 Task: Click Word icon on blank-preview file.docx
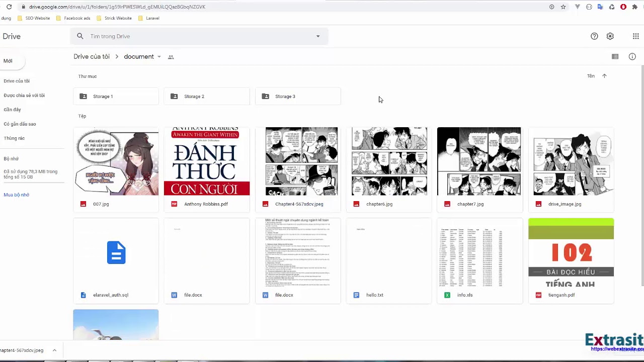tap(175, 295)
